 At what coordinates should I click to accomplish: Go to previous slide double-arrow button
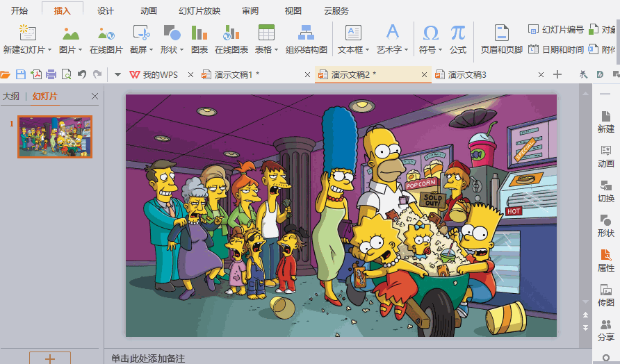586,315
